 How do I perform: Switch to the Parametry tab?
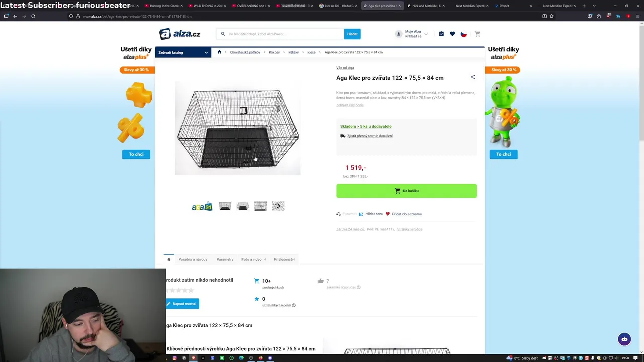pyautogui.click(x=225, y=259)
